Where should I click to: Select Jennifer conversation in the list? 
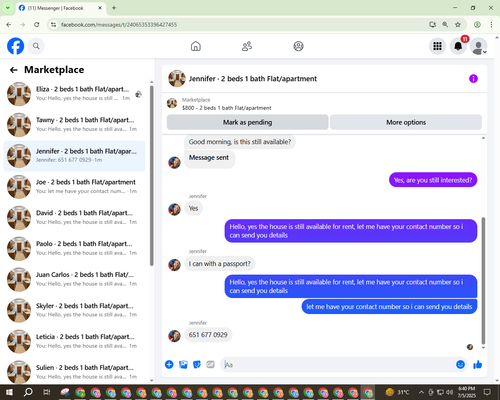pyautogui.click(x=74, y=156)
